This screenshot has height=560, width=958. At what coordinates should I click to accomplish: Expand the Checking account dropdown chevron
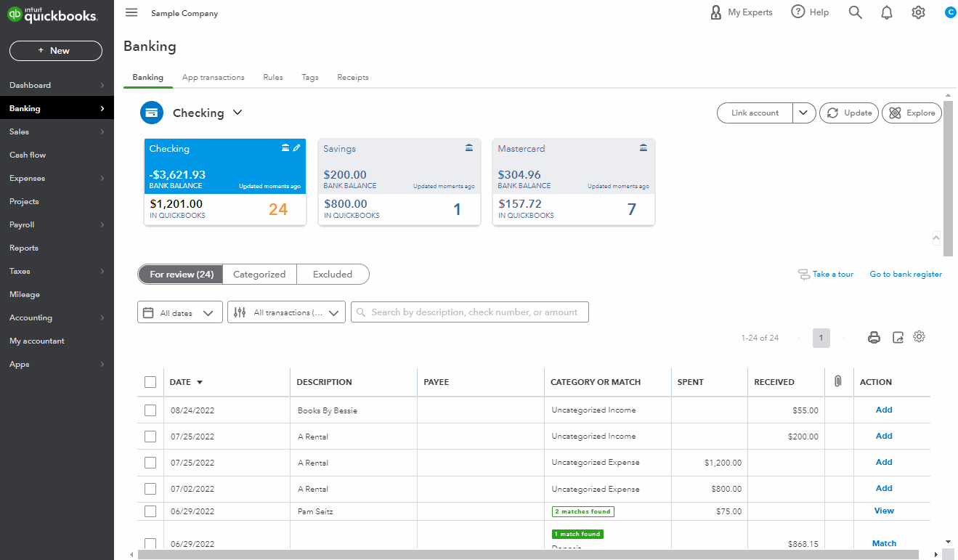237,113
